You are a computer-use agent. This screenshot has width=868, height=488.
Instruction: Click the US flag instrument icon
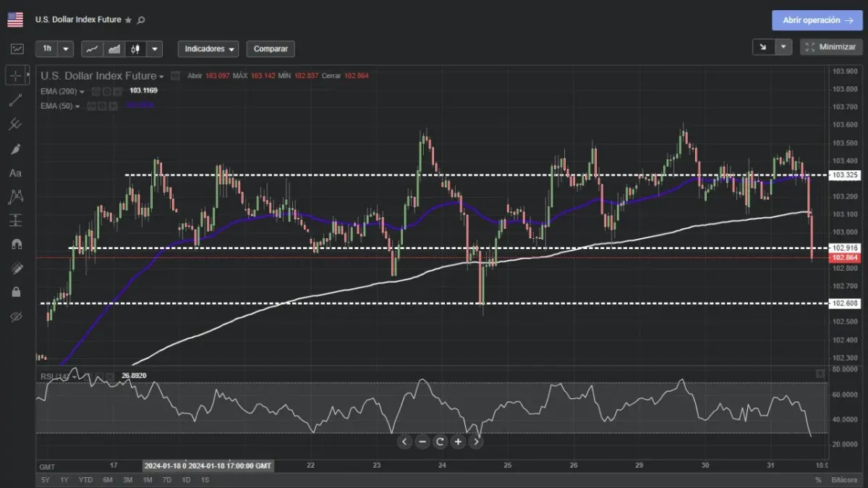(x=15, y=20)
